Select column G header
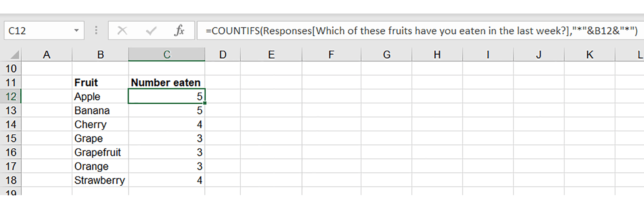The width and height of the screenshot is (644, 209). click(386, 55)
